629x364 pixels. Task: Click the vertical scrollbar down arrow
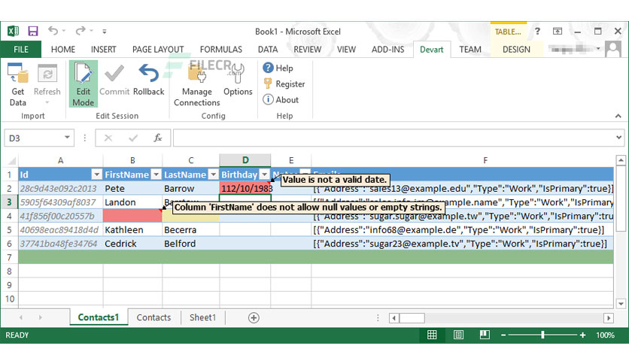pyautogui.click(x=621, y=304)
